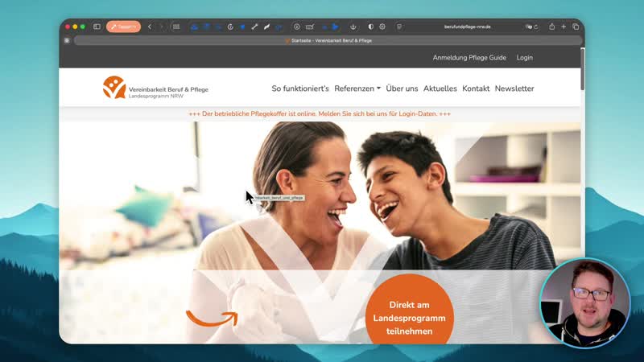Open the orange profile dropdown in toolbar
This screenshot has width=644, height=362.
click(123, 27)
